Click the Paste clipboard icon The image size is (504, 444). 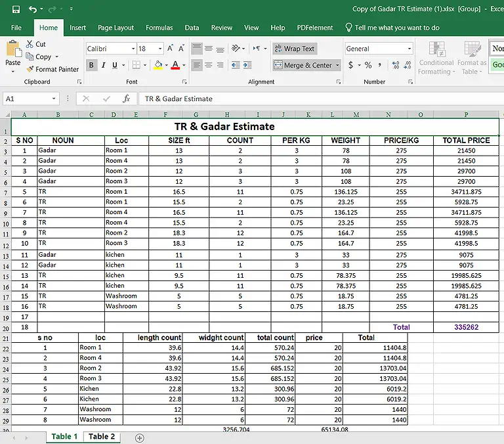tap(14, 49)
